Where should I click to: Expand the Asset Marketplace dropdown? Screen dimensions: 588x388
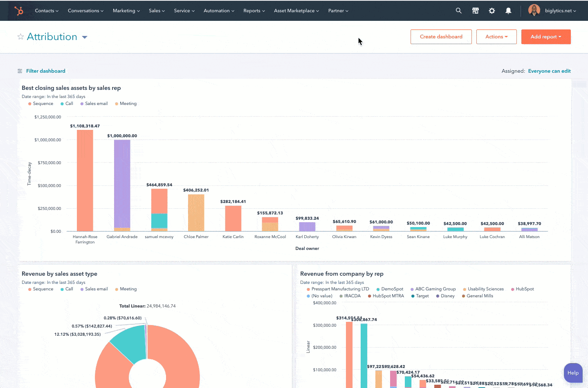coord(296,11)
